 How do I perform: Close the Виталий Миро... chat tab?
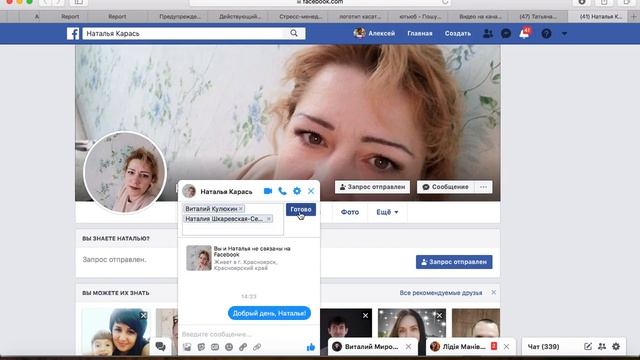[409, 347]
